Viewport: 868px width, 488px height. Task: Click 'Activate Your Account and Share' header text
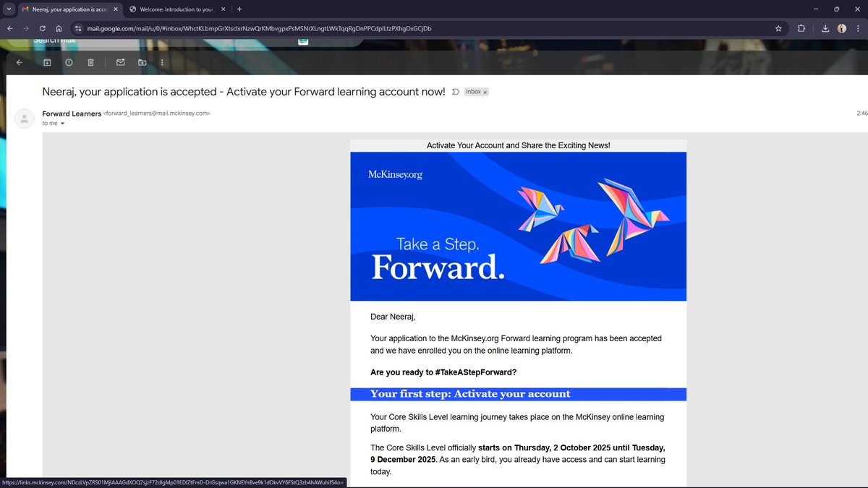click(x=518, y=145)
